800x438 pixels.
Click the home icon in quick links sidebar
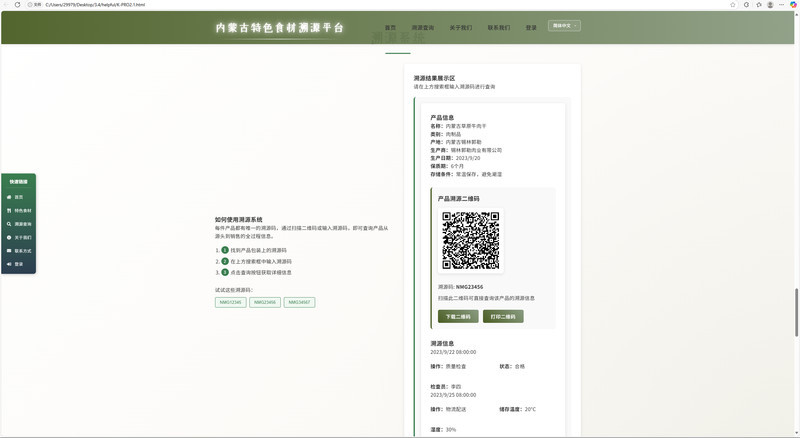pyautogui.click(x=9, y=197)
